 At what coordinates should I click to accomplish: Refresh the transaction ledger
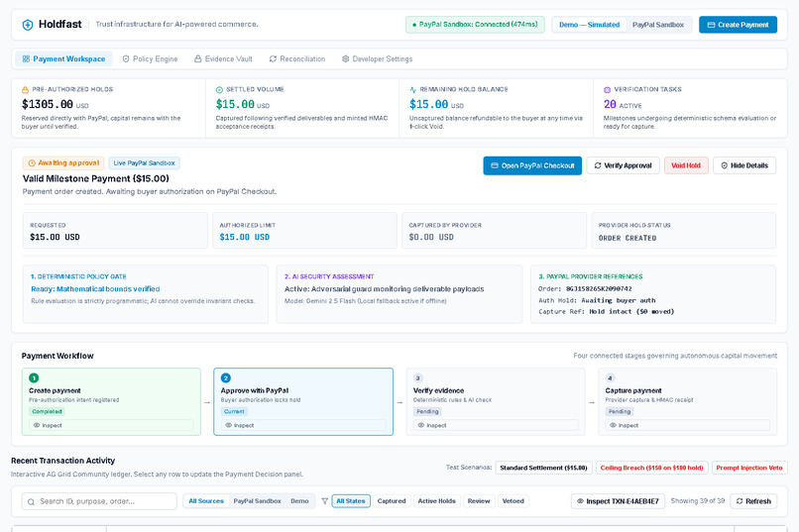753,501
